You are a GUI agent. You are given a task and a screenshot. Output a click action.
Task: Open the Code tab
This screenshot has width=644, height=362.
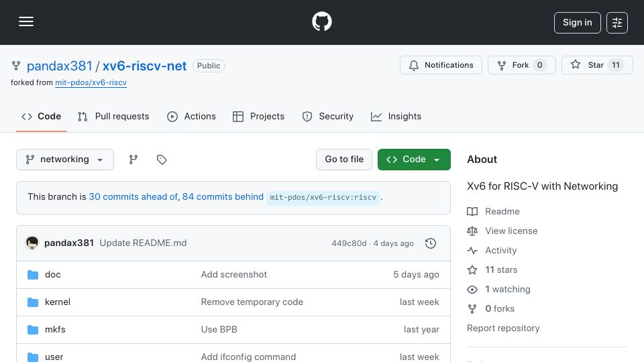(x=41, y=117)
